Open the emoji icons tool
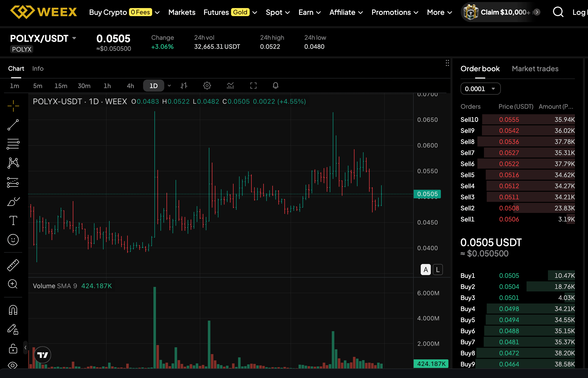The image size is (588, 378). 13,240
